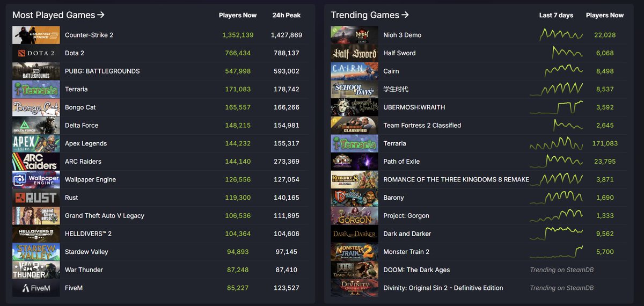644x306 pixels.
Task: Click the PUBG: BATTLEGROUNDS thumbnail image
Action: 36,71
